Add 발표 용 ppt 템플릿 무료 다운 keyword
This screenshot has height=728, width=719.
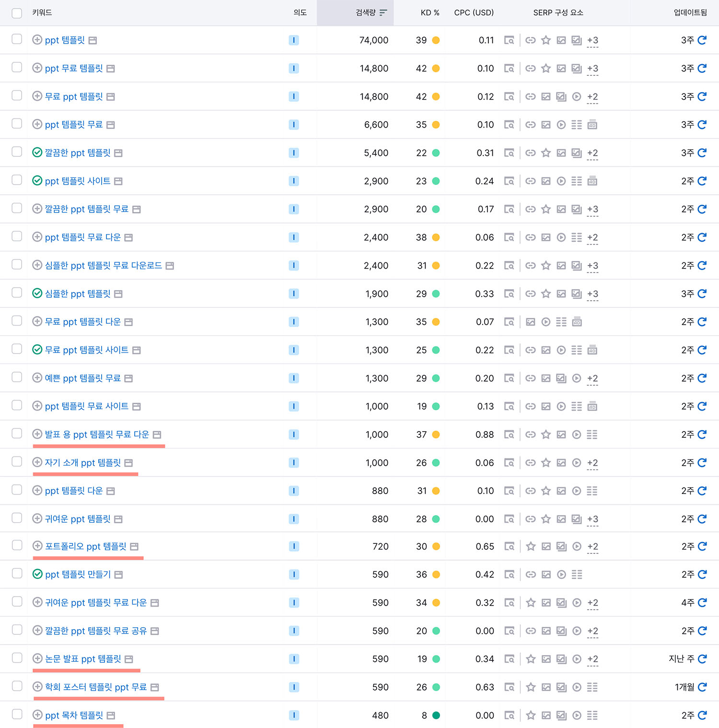37,434
